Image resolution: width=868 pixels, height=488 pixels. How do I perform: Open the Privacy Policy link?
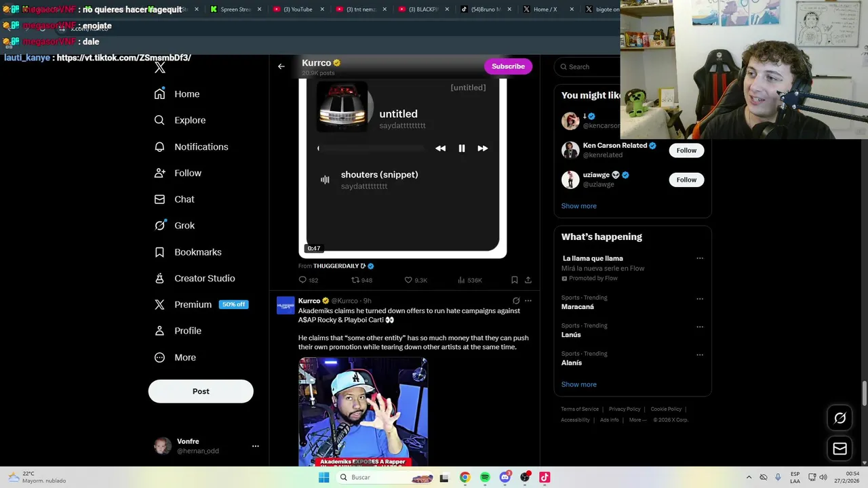tap(625, 409)
